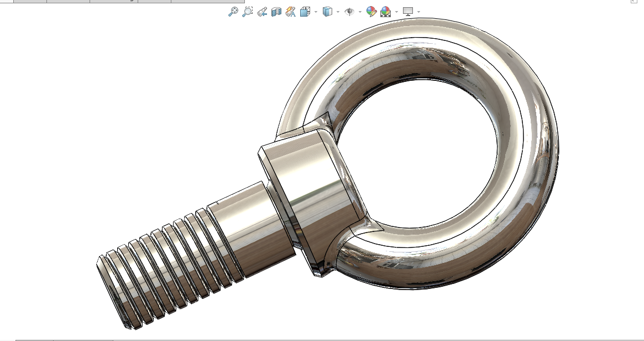Expand the View Orientation dropdown arrow

[316, 12]
